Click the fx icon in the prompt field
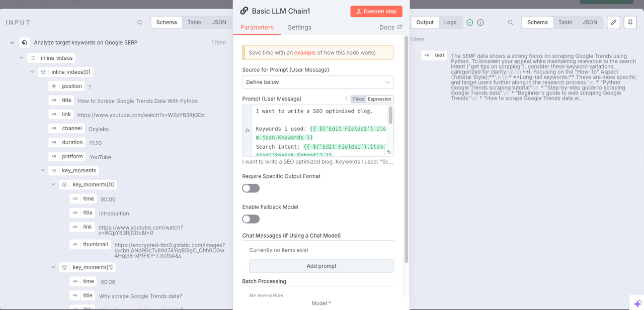 point(247,130)
